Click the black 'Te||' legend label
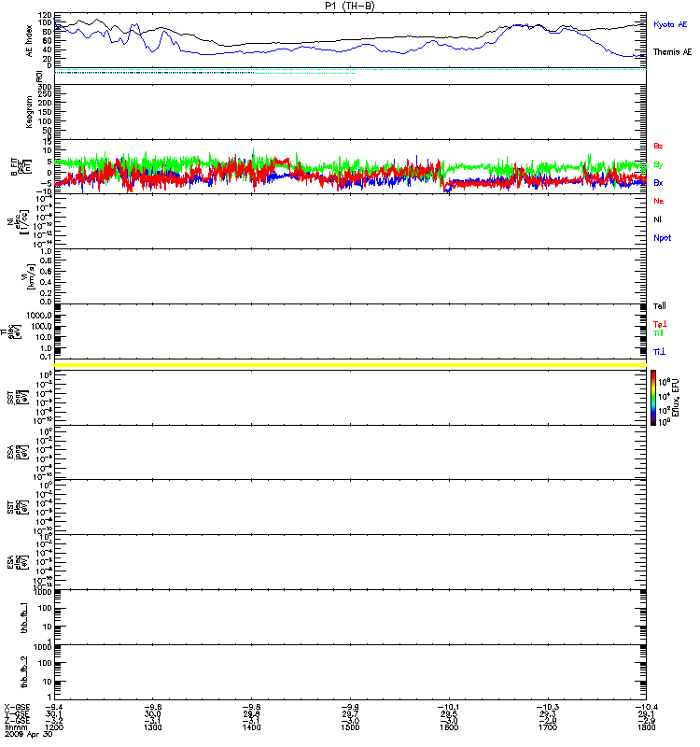The width and height of the screenshot is (700, 747). pyautogui.click(x=660, y=306)
